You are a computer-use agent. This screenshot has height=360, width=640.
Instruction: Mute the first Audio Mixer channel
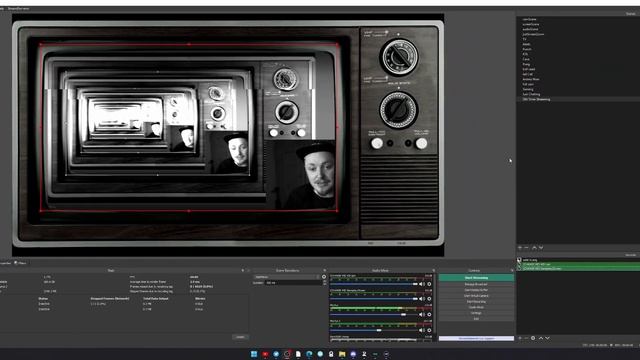(x=422, y=284)
